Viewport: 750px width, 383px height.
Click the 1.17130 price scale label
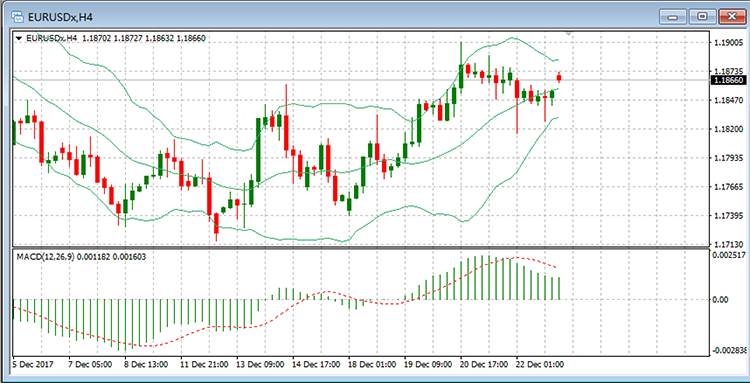click(728, 244)
